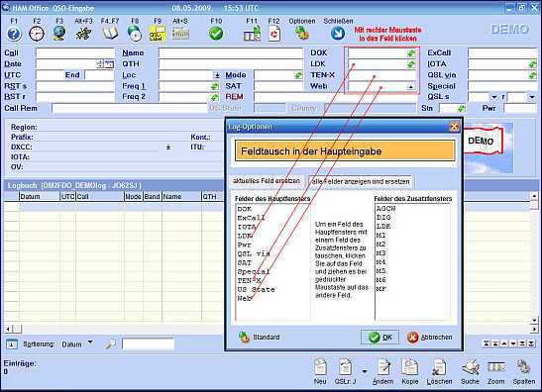The width and height of the screenshot is (542, 392).
Task: Select Pwr in Hauptfenster list
Action: [245, 245]
